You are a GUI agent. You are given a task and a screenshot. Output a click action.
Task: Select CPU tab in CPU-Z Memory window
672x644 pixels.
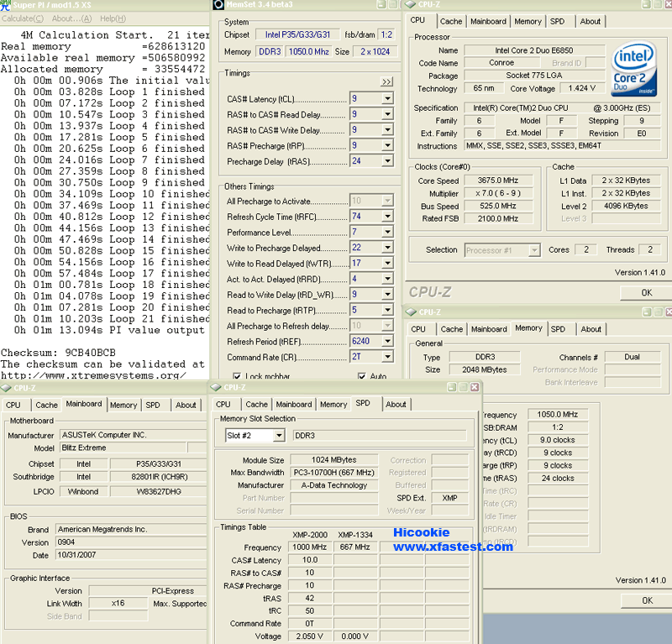[418, 329]
